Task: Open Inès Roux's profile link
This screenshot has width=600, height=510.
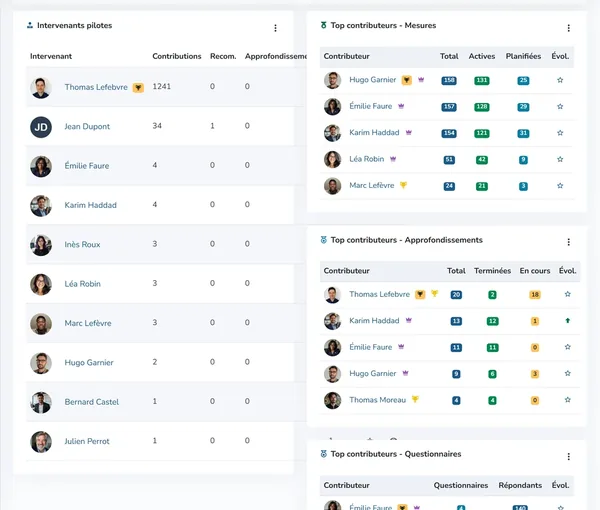Action: point(82,244)
